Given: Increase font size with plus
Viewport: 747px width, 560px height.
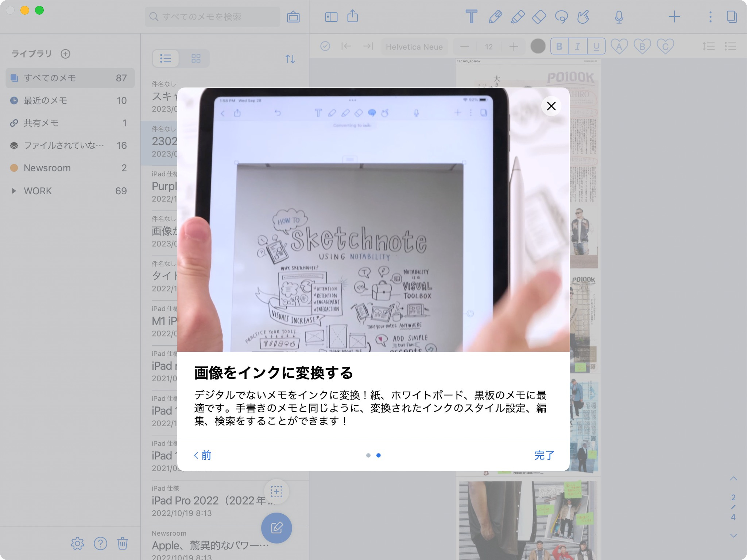Looking at the screenshot, I should point(514,47).
